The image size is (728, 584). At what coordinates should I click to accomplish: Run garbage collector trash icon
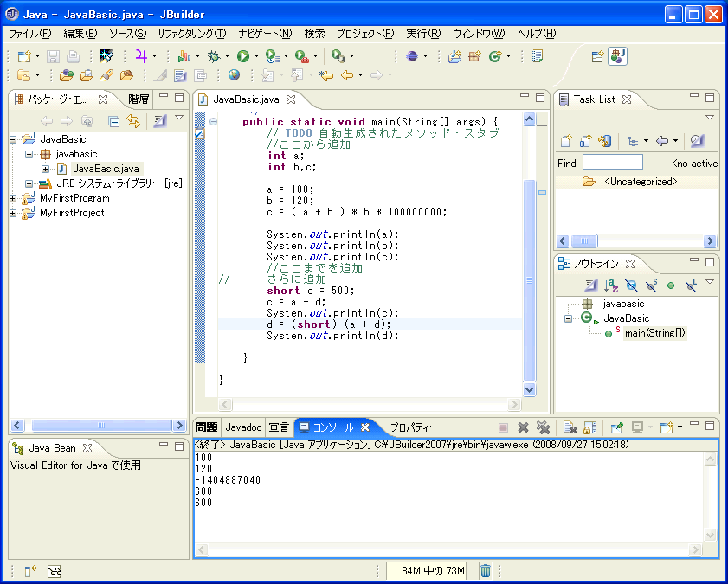coord(486,570)
